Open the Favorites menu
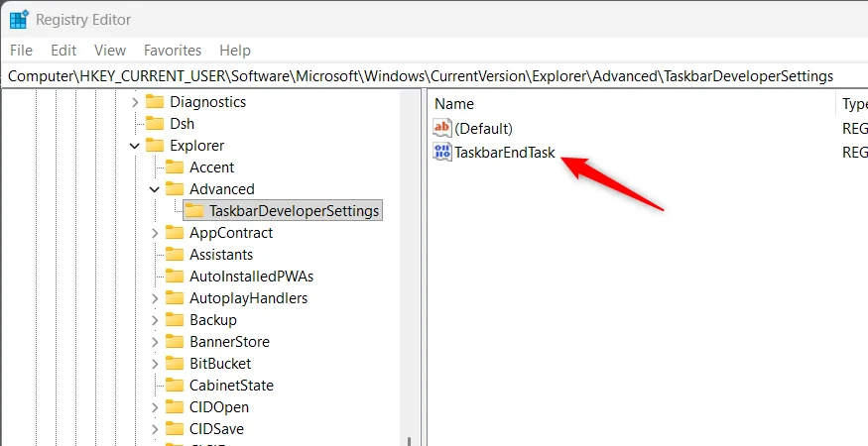 point(173,51)
